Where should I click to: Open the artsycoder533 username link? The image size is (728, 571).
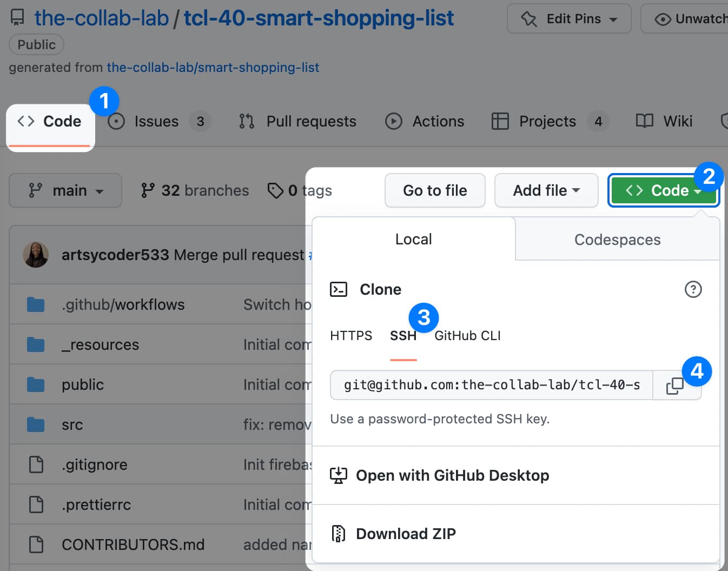[x=115, y=255]
